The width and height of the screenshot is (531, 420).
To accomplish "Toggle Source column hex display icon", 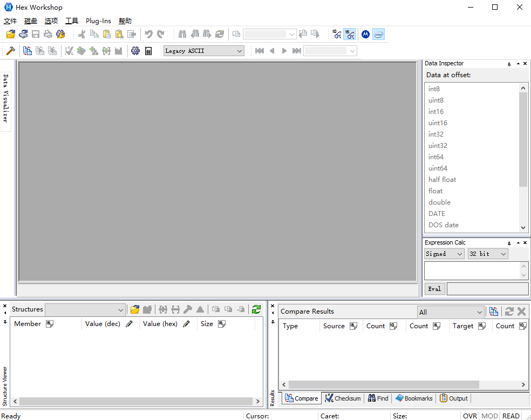I will pos(353,326).
